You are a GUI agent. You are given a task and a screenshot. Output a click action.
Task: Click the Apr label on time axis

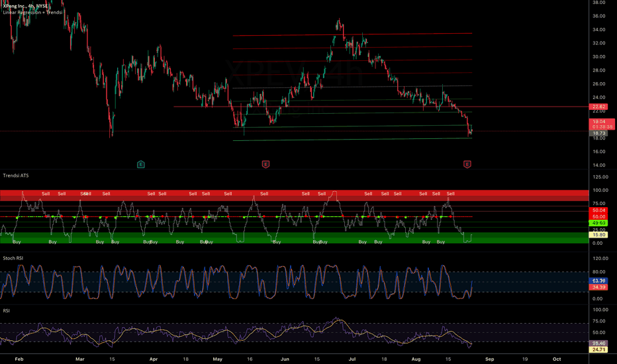(x=154, y=359)
